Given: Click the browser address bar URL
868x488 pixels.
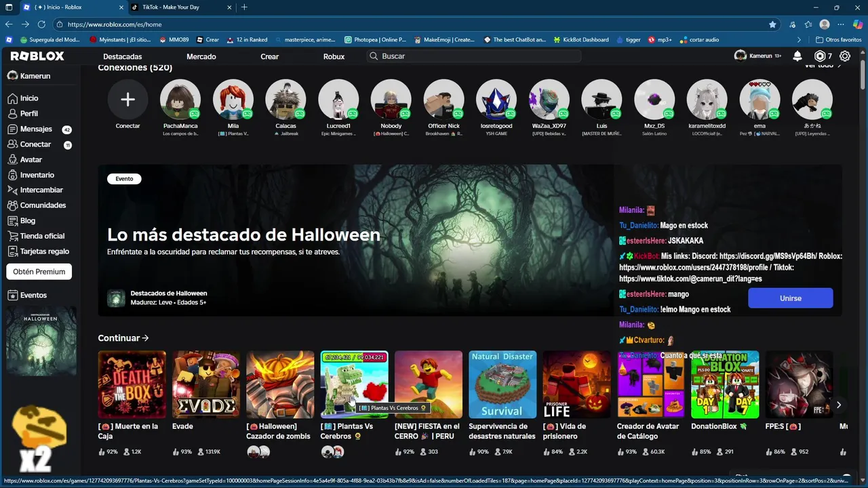Looking at the screenshot, I should (x=115, y=24).
